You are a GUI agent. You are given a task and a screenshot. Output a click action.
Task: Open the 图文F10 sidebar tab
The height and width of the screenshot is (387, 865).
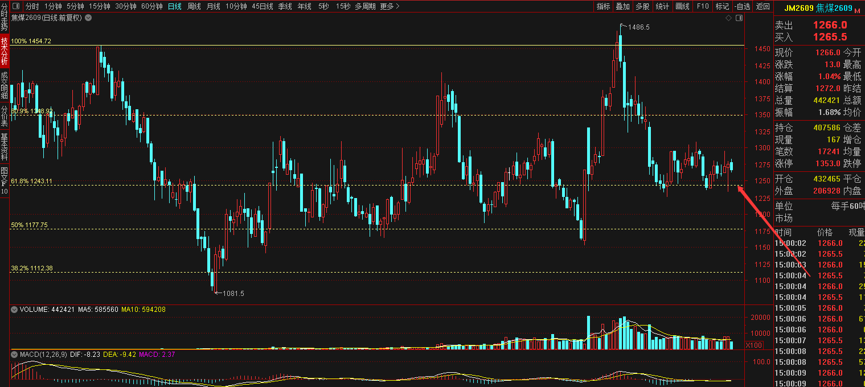4,181
